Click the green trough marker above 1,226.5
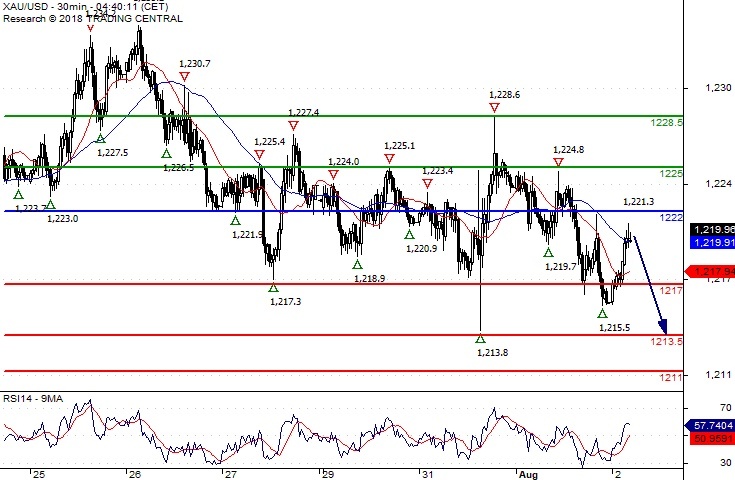Image resolution: width=735 pixels, height=480 pixels. pyautogui.click(x=166, y=153)
